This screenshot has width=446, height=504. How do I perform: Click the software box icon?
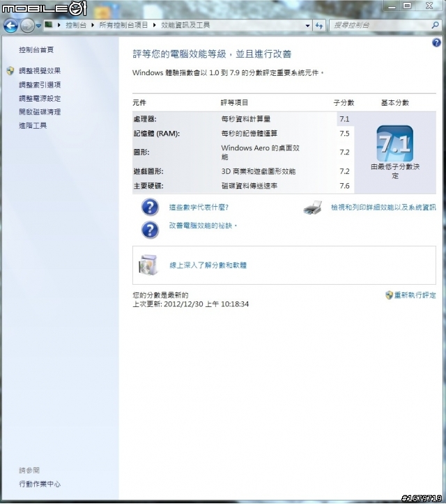tap(148, 265)
